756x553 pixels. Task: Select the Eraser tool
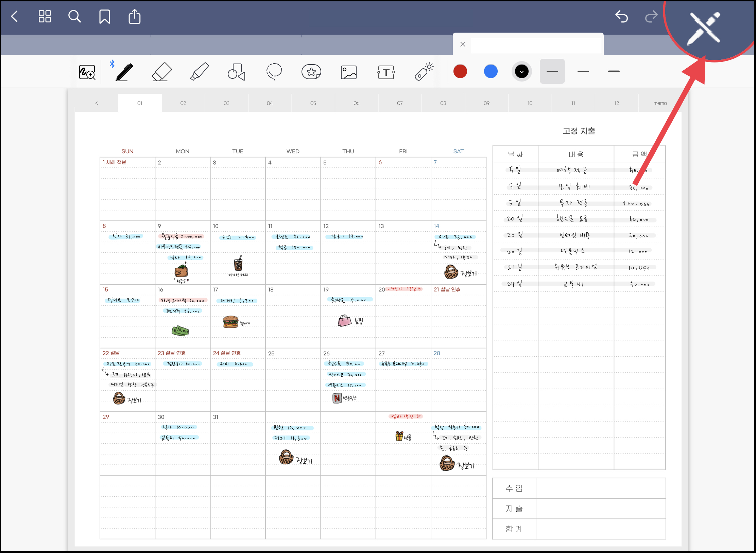[161, 72]
